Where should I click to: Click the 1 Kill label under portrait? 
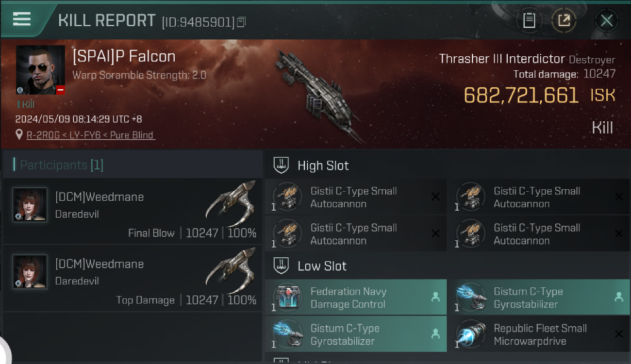[26, 104]
